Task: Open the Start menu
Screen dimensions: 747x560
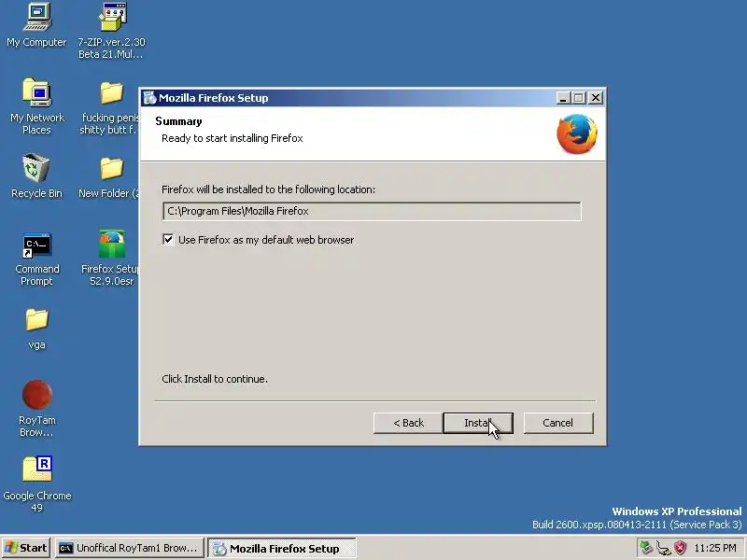Action: 26,548
